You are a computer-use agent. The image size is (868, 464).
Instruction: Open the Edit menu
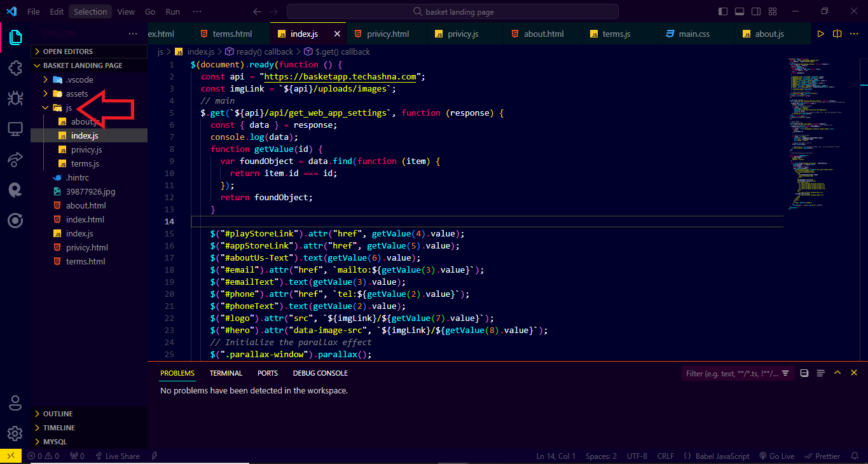coord(57,11)
